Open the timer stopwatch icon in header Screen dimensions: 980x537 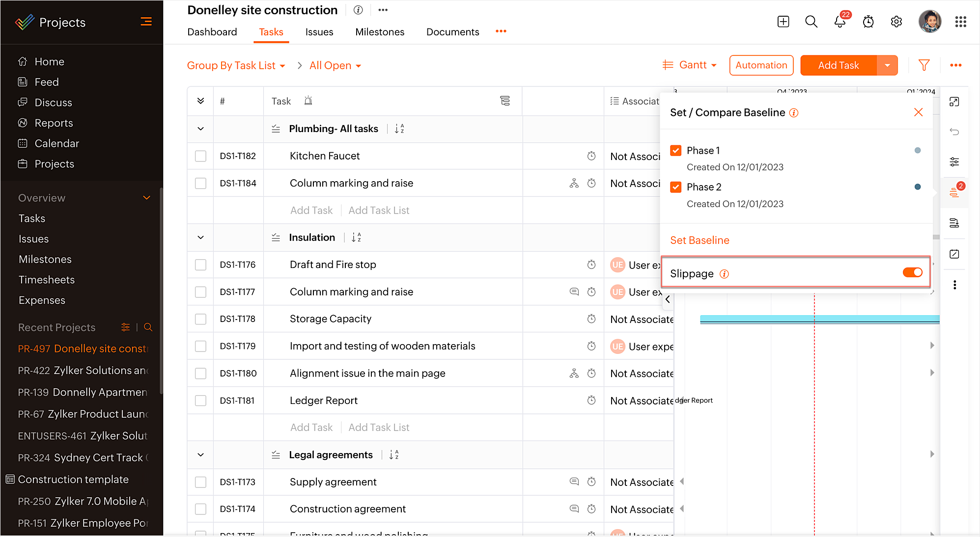point(868,22)
